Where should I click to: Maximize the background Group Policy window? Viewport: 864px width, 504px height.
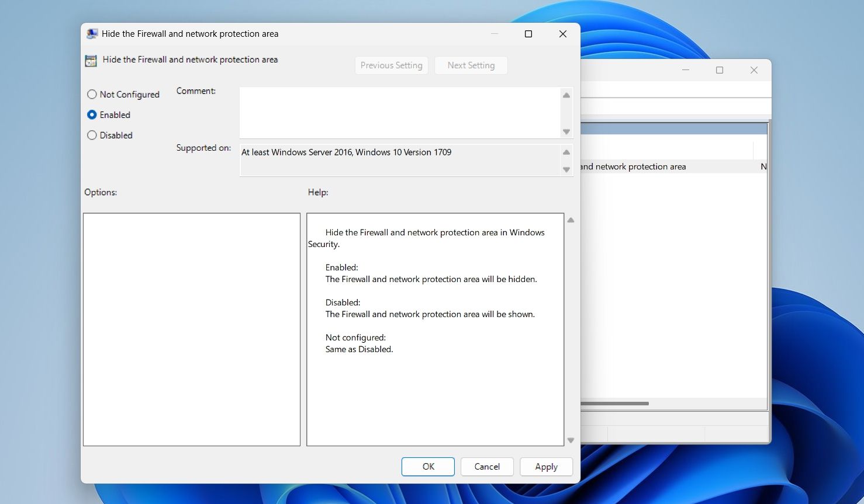719,70
